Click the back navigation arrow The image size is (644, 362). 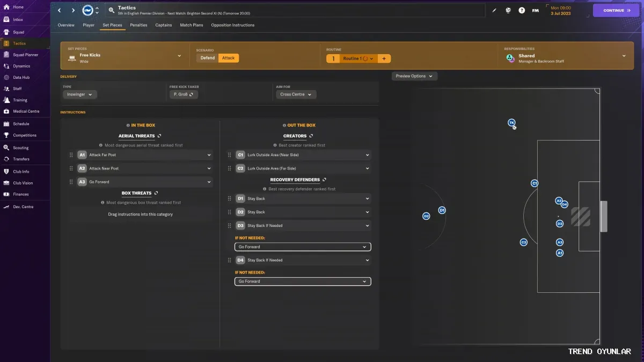60,10
